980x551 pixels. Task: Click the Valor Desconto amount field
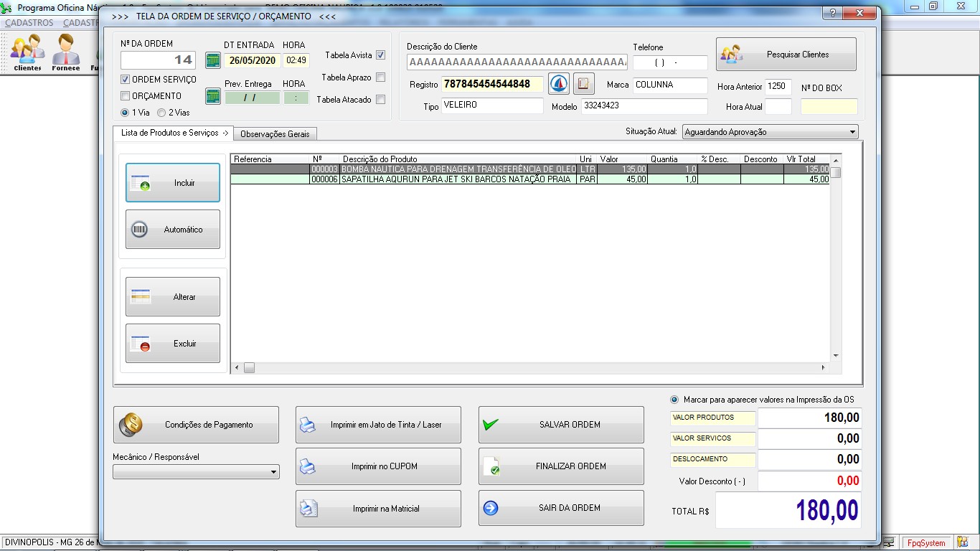click(x=809, y=481)
